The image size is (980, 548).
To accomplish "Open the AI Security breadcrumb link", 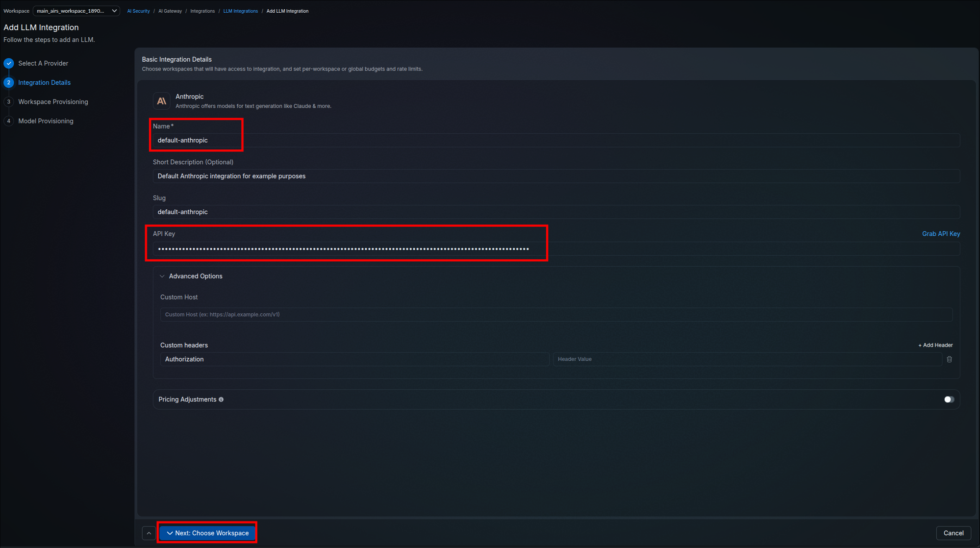I will click(139, 11).
